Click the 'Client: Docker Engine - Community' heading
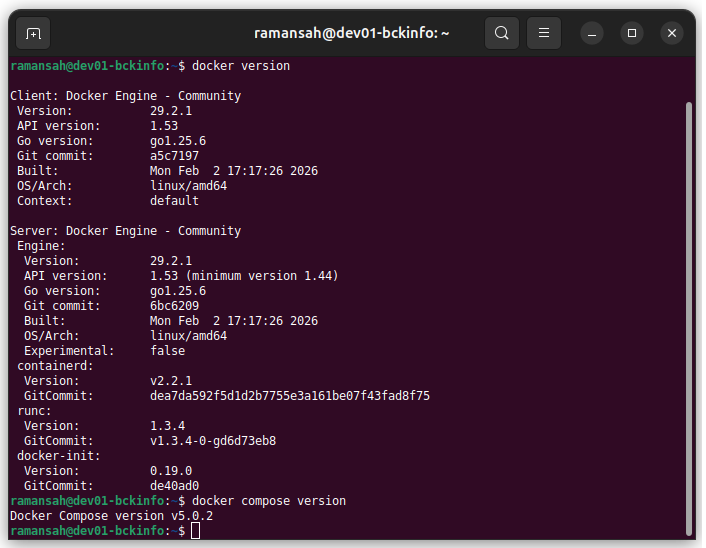The width and height of the screenshot is (706, 548). pos(125,96)
